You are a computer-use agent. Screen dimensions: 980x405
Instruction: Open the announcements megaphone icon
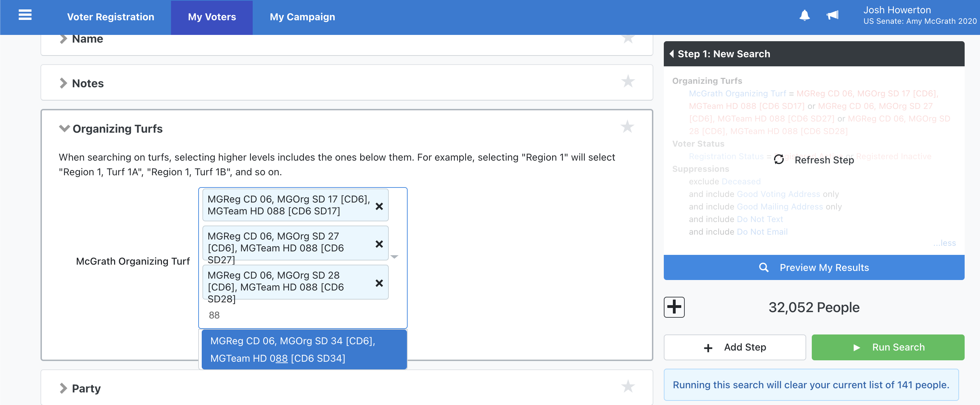coord(832,16)
